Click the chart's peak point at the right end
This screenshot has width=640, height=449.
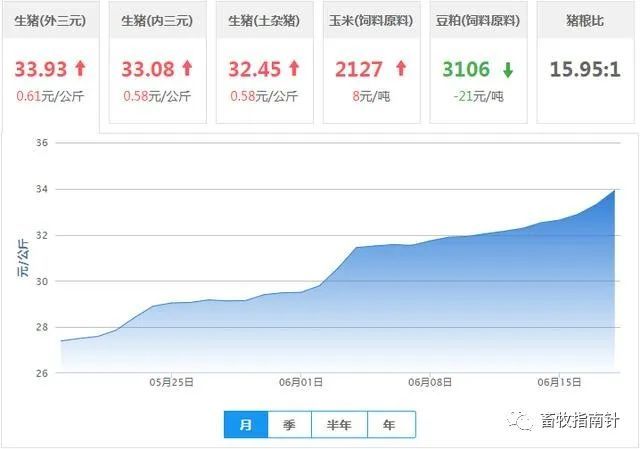[x=614, y=190]
